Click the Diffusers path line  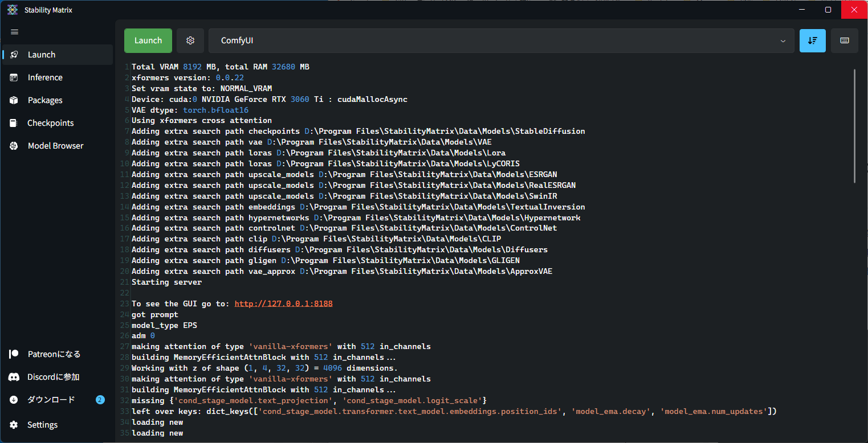click(x=340, y=249)
